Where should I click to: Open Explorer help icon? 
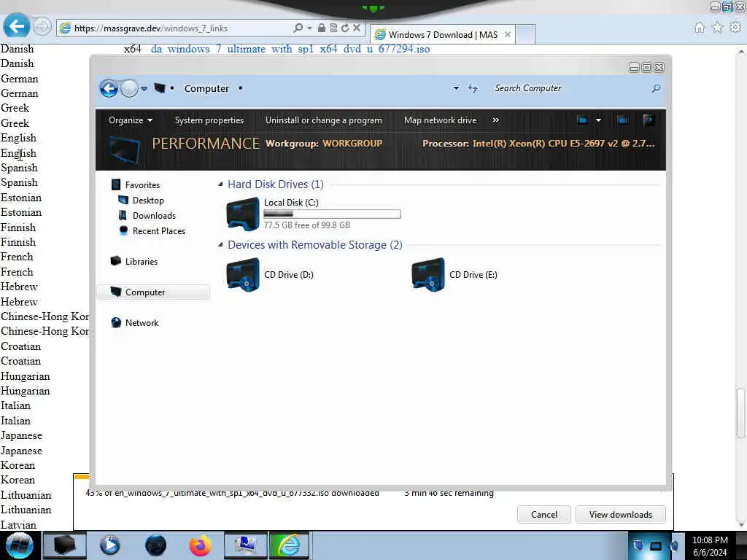648,120
